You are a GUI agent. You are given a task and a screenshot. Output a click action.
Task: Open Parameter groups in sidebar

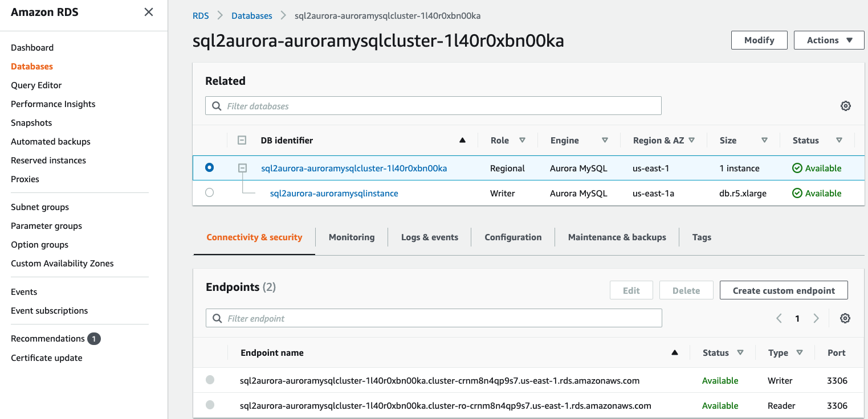click(47, 226)
